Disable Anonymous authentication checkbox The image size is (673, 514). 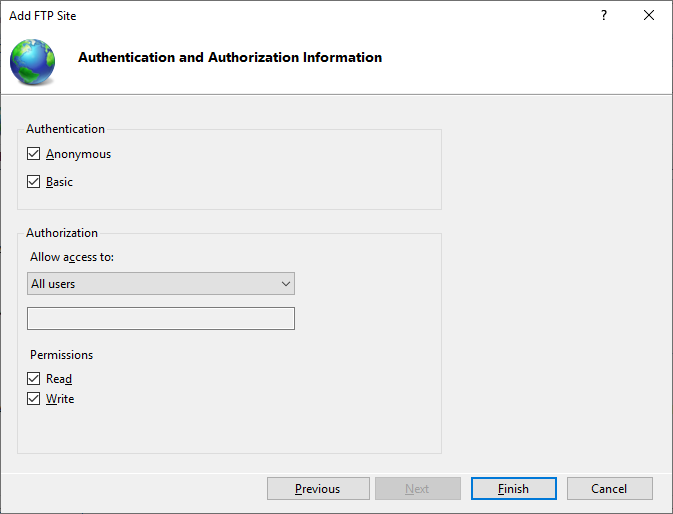tap(35, 154)
